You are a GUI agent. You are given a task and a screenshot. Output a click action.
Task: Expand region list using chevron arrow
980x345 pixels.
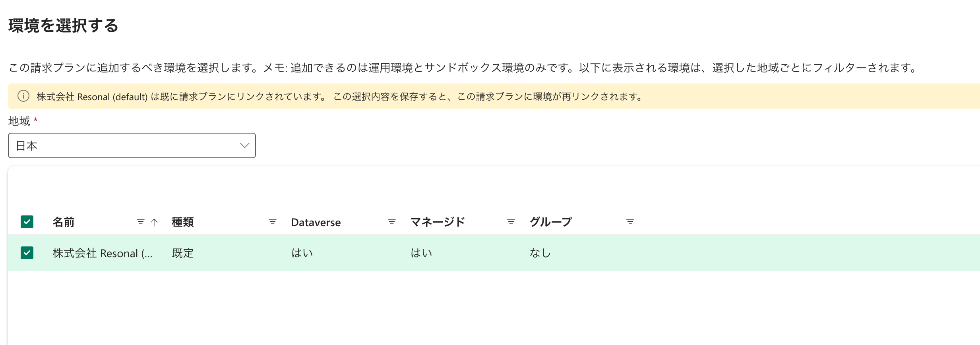[244, 145]
